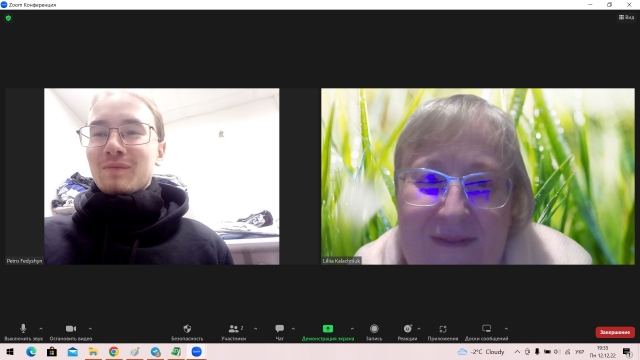Show hidden system tray icons
This screenshot has height=360, width=640.
click(517, 351)
